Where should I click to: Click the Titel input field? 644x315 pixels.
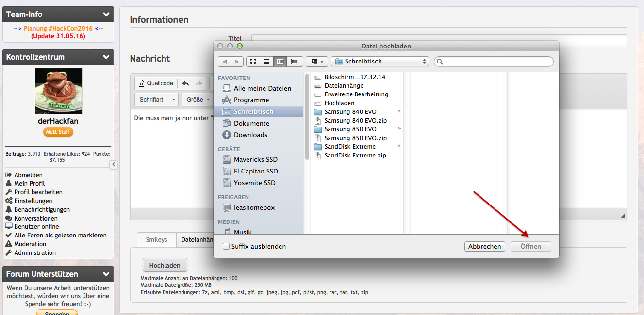(x=439, y=40)
